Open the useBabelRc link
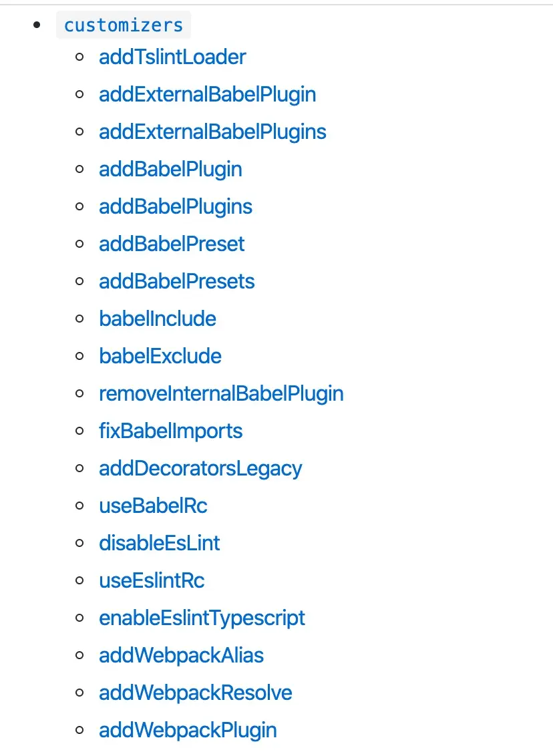Screen dimensions: 553x756 153,506
